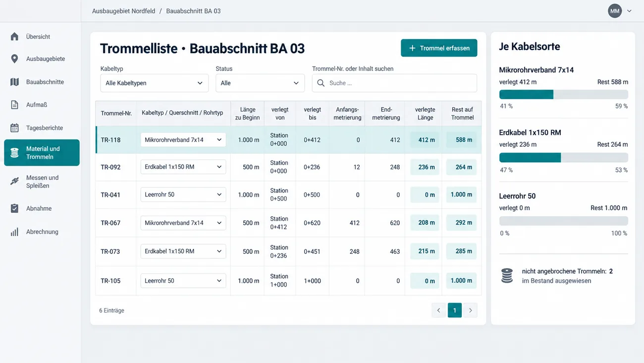Click the Ausbaugebiete location pin icon

tap(14, 59)
